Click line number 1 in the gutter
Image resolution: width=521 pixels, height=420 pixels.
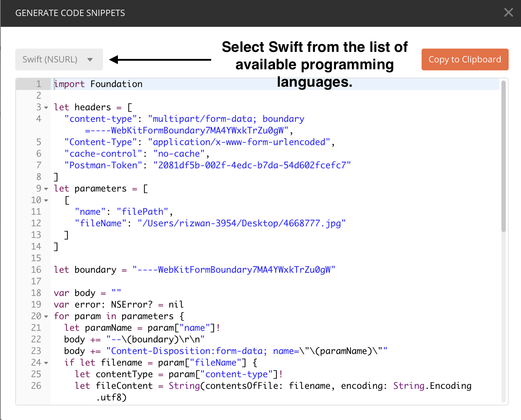click(38, 84)
